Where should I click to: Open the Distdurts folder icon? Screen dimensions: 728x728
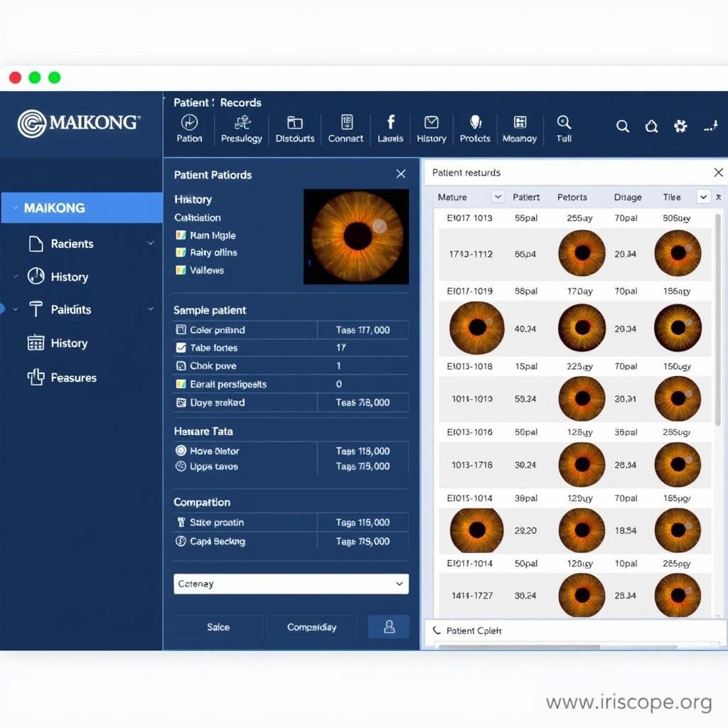(295, 122)
